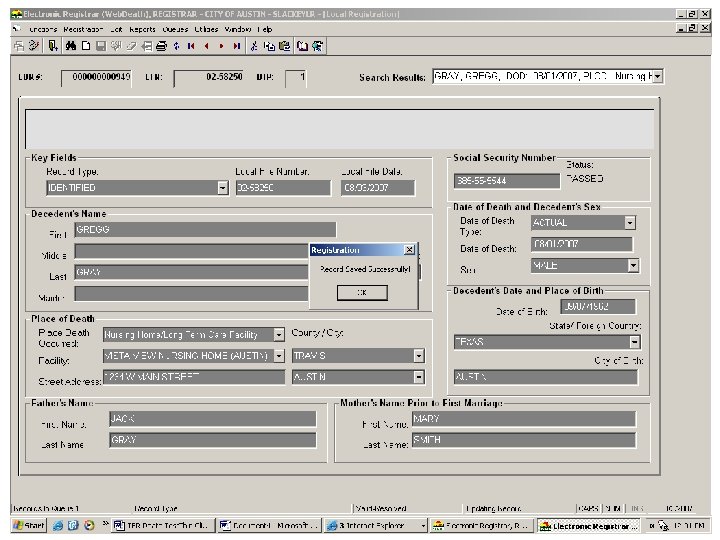
Task: Expand the State/Foreign Country dropdown showing TEXAS
Action: tap(635, 342)
